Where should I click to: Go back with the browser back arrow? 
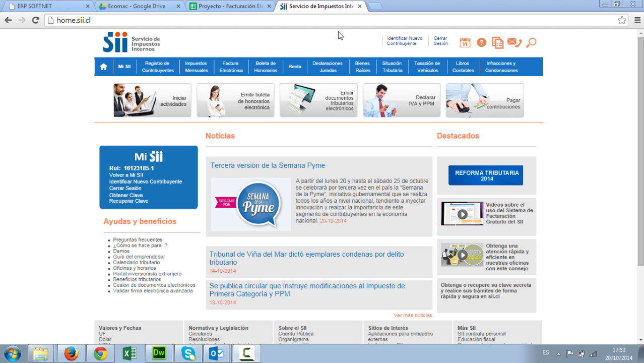click(8, 20)
